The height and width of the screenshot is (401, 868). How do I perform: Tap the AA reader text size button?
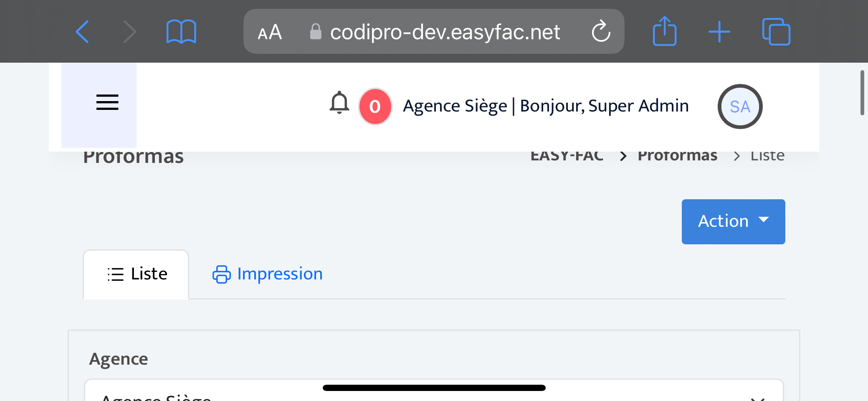pos(270,32)
